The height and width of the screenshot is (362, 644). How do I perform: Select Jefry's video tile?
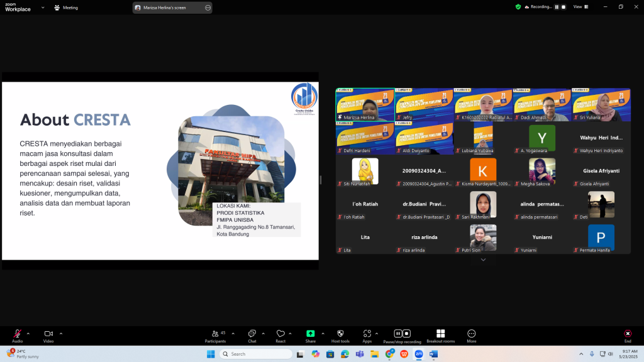[425, 105]
